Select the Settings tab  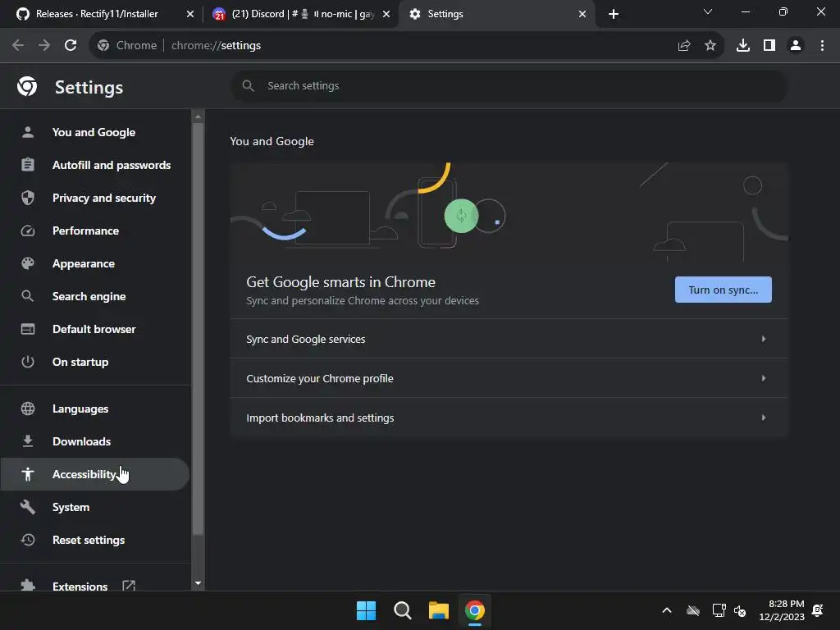pyautogui.click(x=495, y=14)
